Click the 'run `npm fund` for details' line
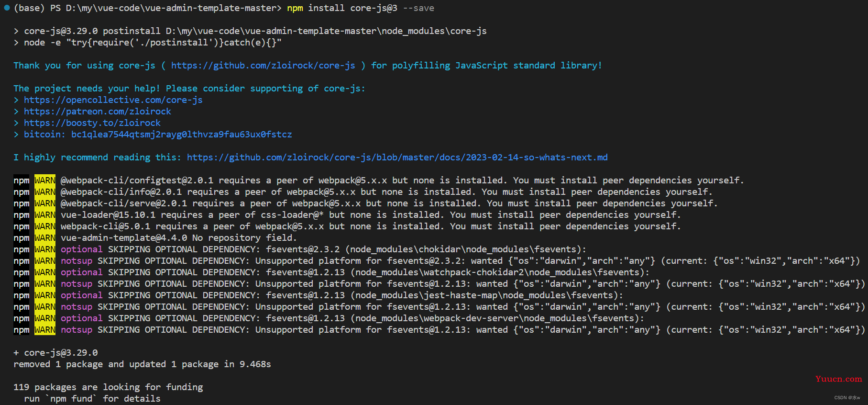Screen dimensions: 868x405 [x=92, y=399]
